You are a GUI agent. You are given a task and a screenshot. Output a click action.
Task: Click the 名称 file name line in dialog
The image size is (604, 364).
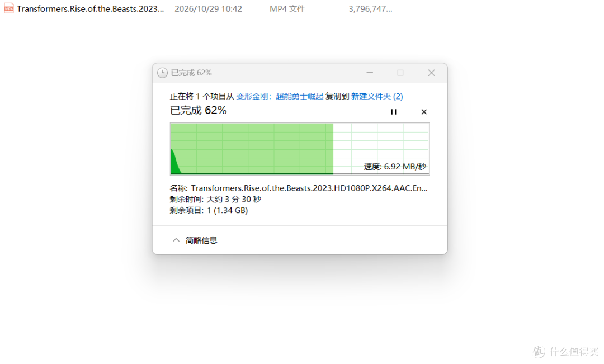click(299, 188)
